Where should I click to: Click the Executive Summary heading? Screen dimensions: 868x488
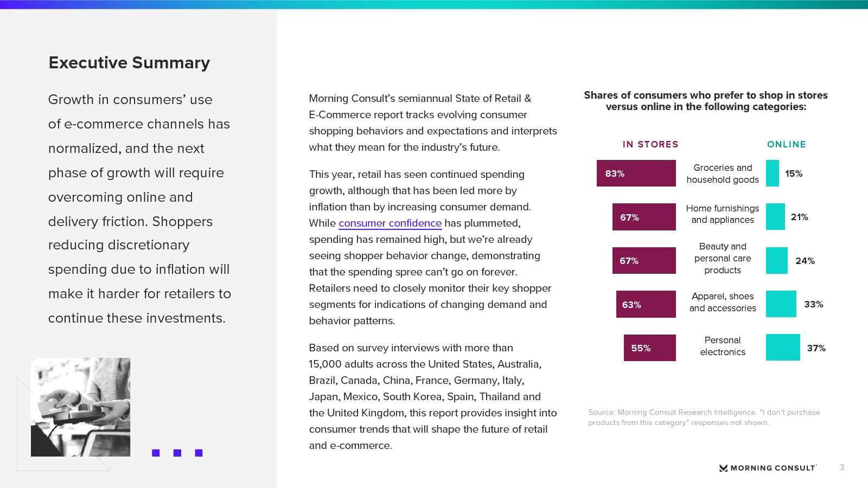(129, 63)
